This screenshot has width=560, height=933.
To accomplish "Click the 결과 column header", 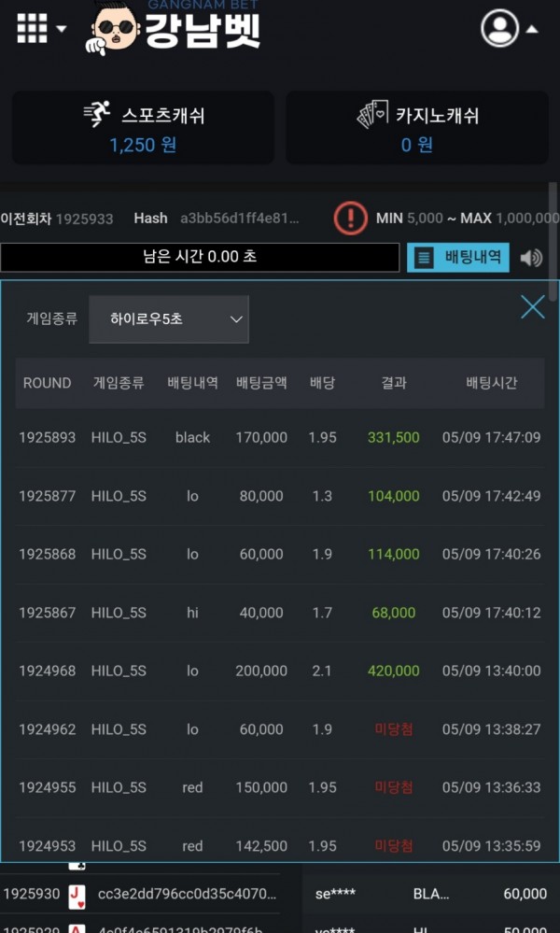I will click(394, 383).
